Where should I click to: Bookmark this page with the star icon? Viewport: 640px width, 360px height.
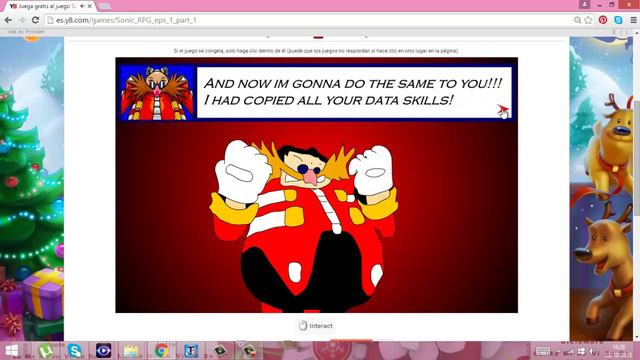pyautogui.click(x=588, y=20)
